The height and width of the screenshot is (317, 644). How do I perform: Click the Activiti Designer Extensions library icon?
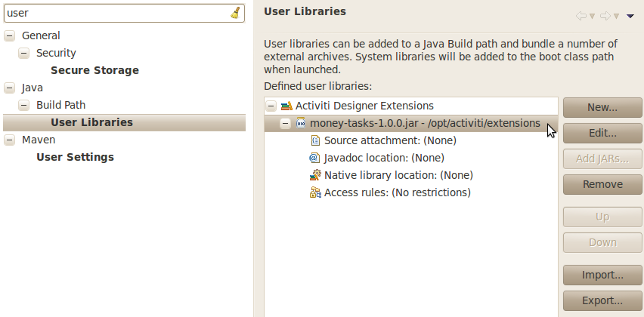(286, 106)
